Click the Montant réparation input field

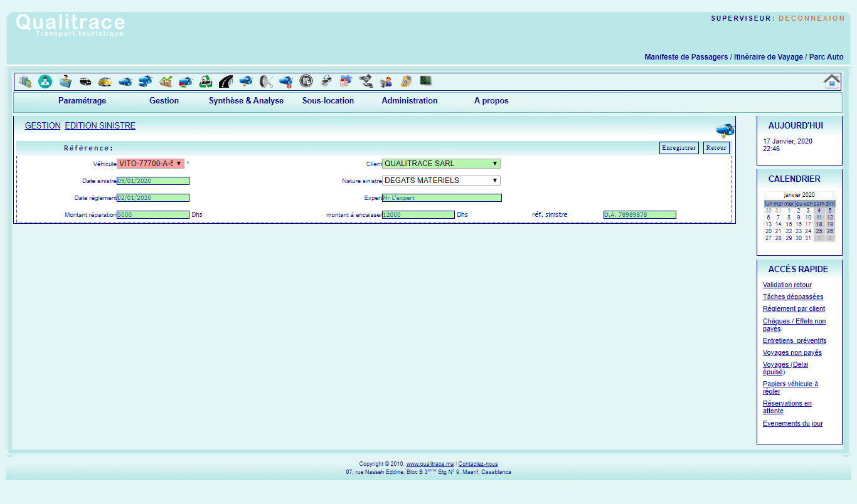tap(153, 215)
